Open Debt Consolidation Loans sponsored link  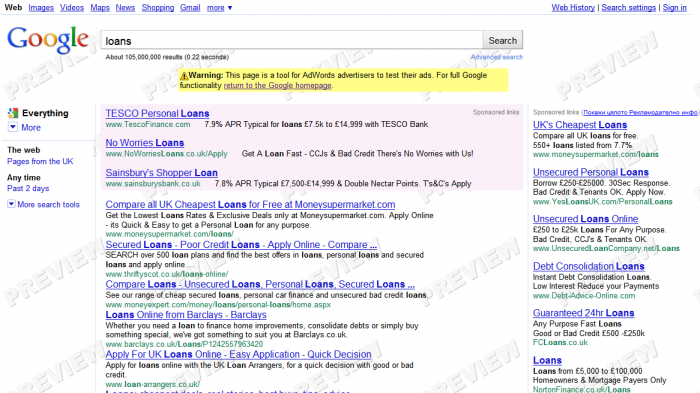click(x=588, y=267)
